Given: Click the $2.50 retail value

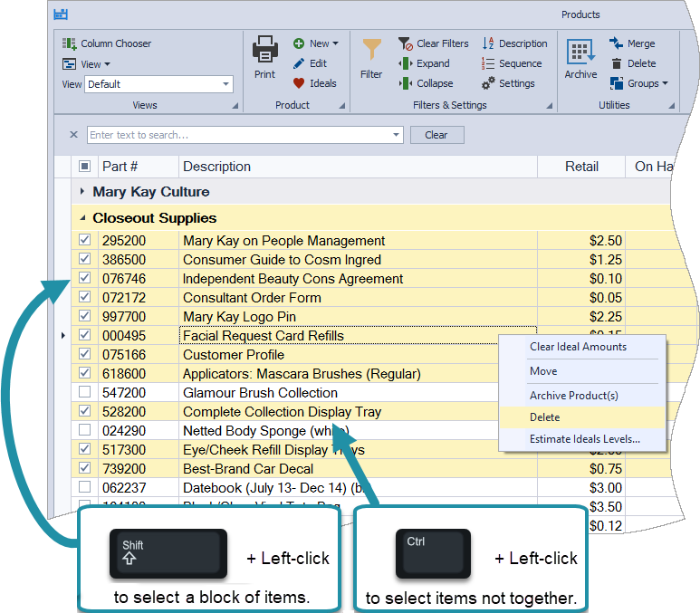Looking at the screenshot, I should (605, 241).
